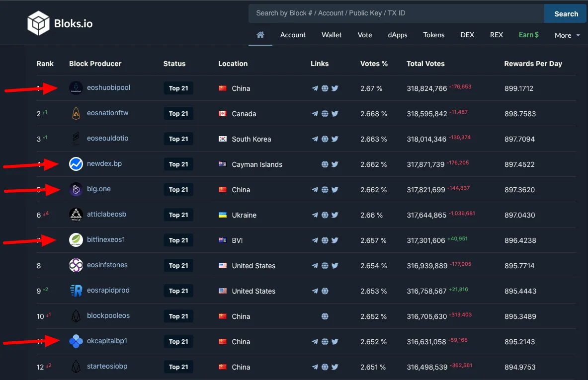The image size is (588, 380).
Task: Open eosnationftw's Twitter icon
Action: [x=335, y=114]
